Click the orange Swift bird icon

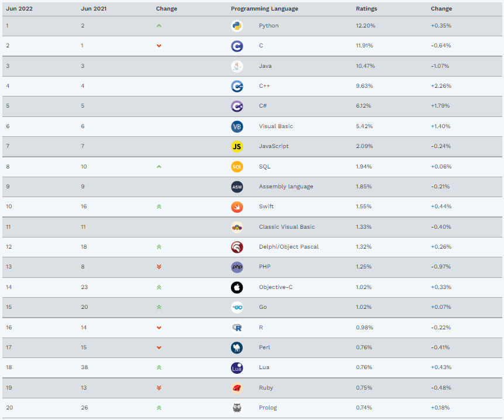(x=237, y=207)
